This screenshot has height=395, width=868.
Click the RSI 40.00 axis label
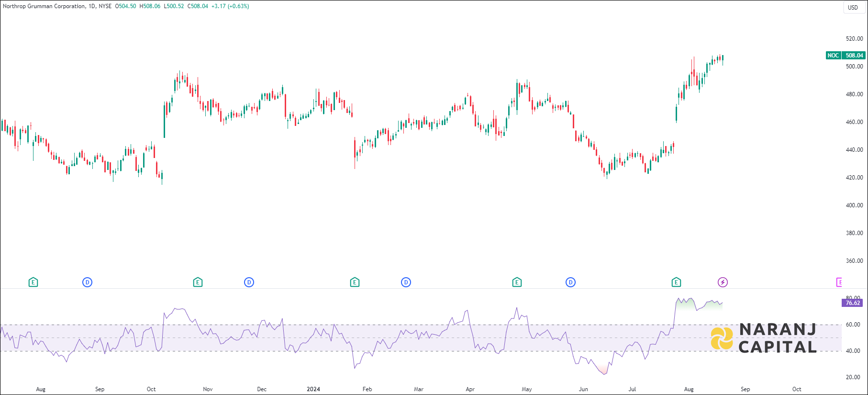tap(853, 351)
